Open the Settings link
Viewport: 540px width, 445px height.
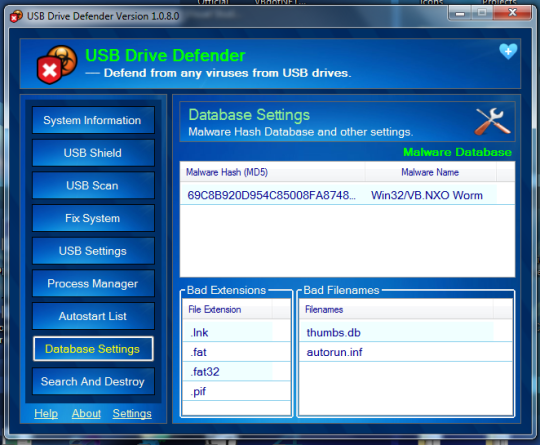click(132, 413)
